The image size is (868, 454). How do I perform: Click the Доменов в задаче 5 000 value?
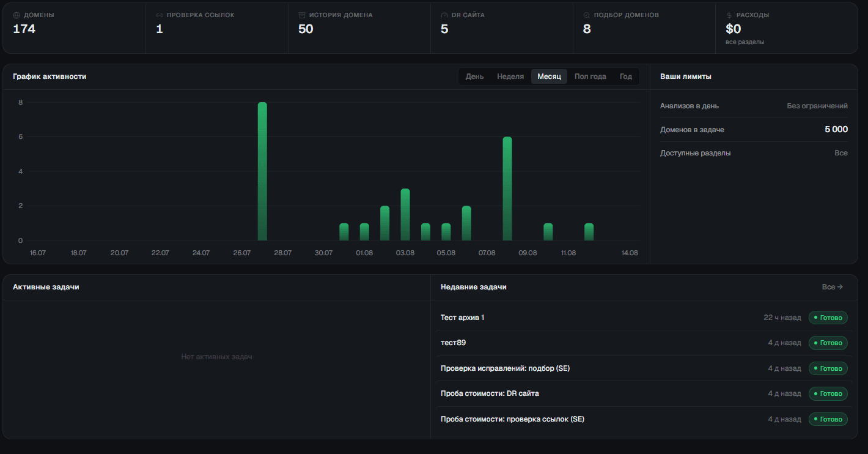[x=836, y=130]
